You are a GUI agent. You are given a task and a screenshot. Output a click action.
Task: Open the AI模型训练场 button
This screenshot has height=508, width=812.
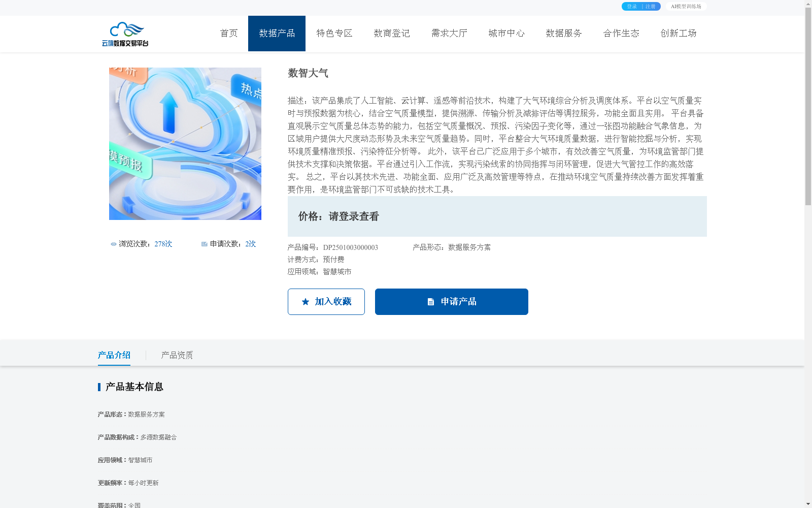pos(686,7)
